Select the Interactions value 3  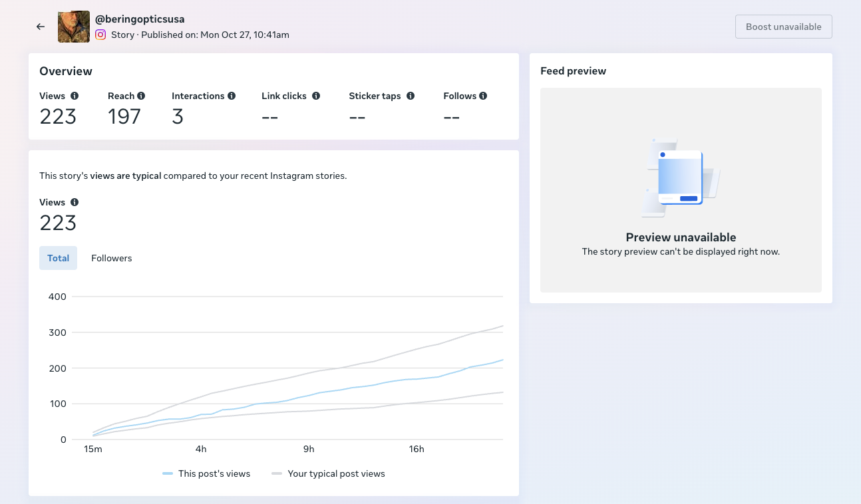(x=178, y=116)
